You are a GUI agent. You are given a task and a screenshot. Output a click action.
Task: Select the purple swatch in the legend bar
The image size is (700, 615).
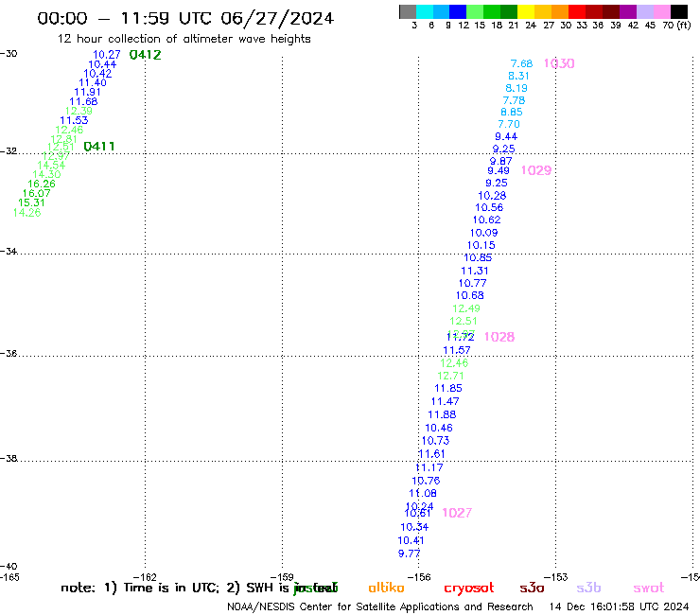tap(628, 11)
